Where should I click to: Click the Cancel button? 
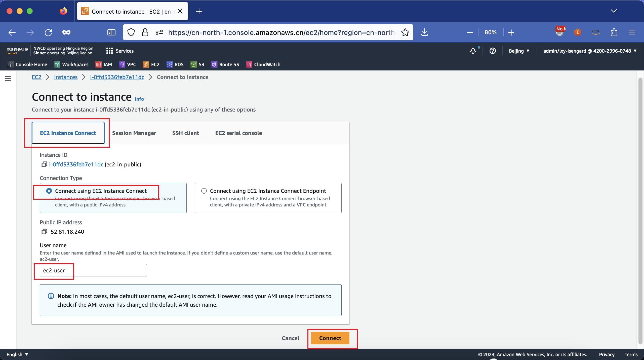(291, 338)
